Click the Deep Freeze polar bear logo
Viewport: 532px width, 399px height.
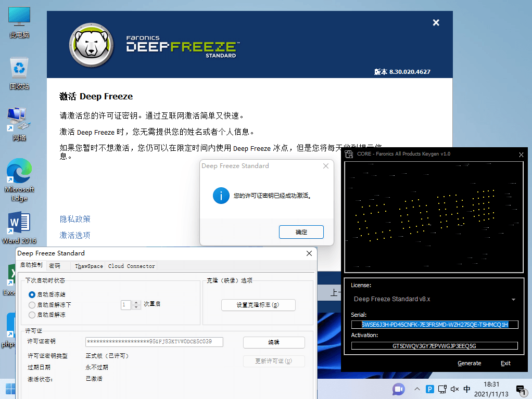coord(91,45)
